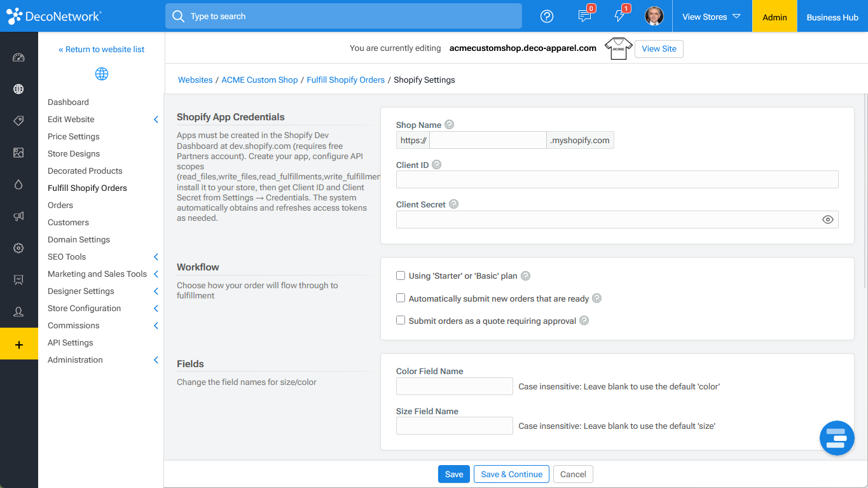Open the lightning bolt notifications icon

(x=620, y=16)
